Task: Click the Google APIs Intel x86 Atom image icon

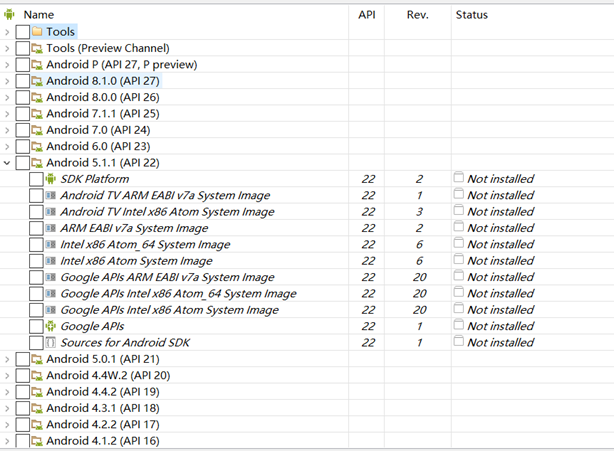Action: (x=51, y=310)
